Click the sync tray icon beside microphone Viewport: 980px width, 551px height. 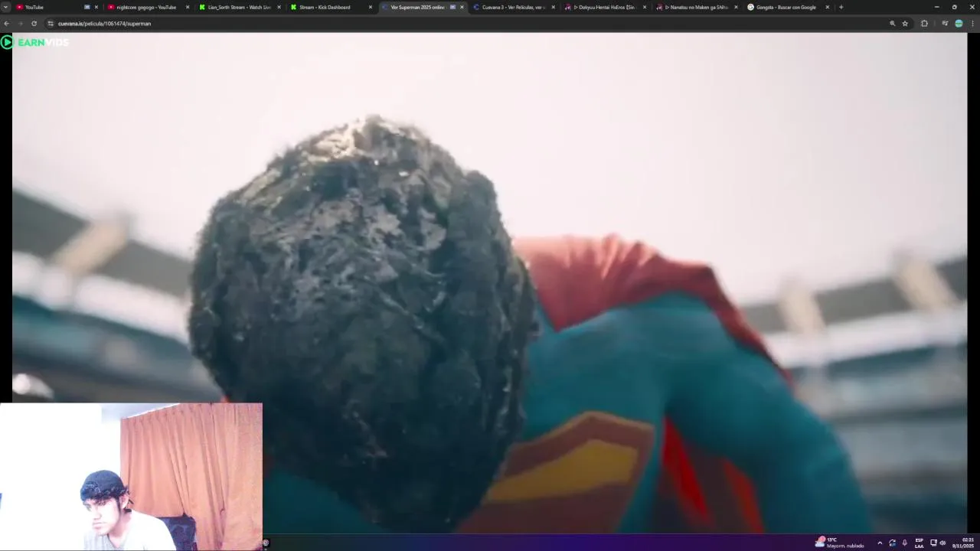pos(892,543)
